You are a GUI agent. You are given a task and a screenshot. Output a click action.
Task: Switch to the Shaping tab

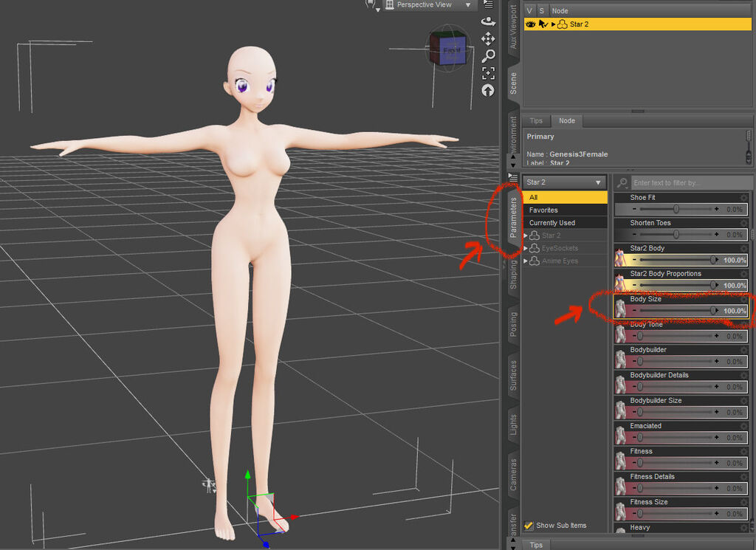[x=514, y=274]
